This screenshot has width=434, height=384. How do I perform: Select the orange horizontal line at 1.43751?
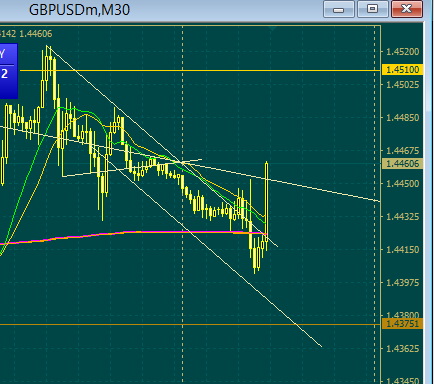point(190,324)
